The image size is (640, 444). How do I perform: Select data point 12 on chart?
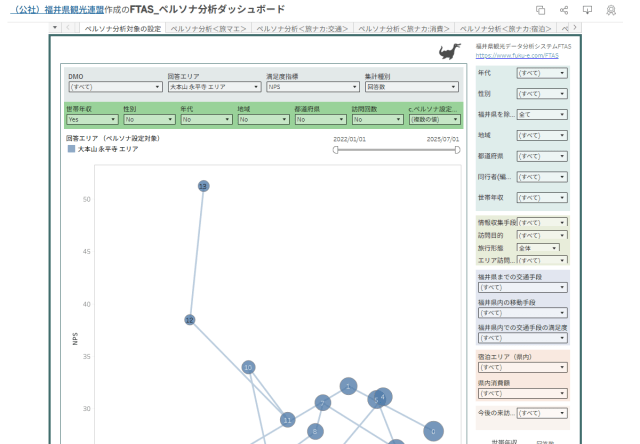tap(189, 320)
